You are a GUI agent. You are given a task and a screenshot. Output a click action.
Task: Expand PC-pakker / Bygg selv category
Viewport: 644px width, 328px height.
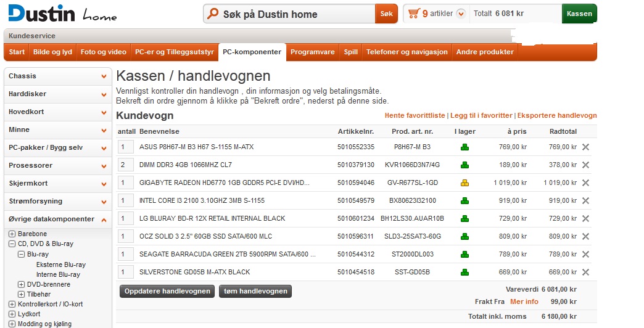[x=104, y=148]
